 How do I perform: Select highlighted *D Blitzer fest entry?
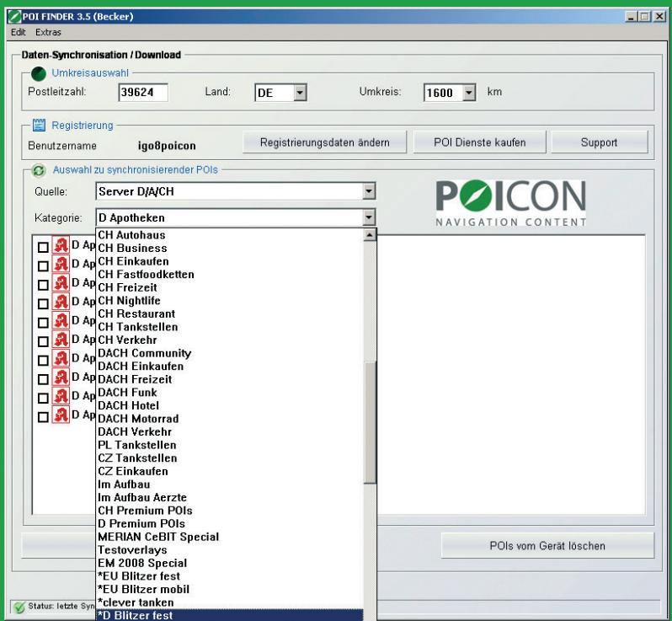[x=230, y=615]
